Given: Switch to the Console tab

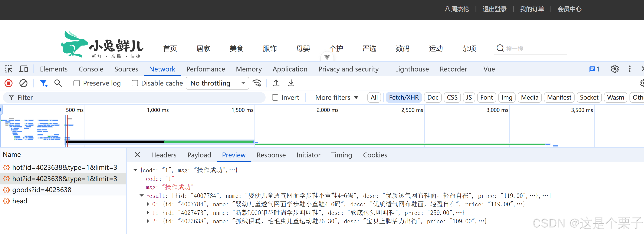Looking at the screenshot, I should coord(91,69).
